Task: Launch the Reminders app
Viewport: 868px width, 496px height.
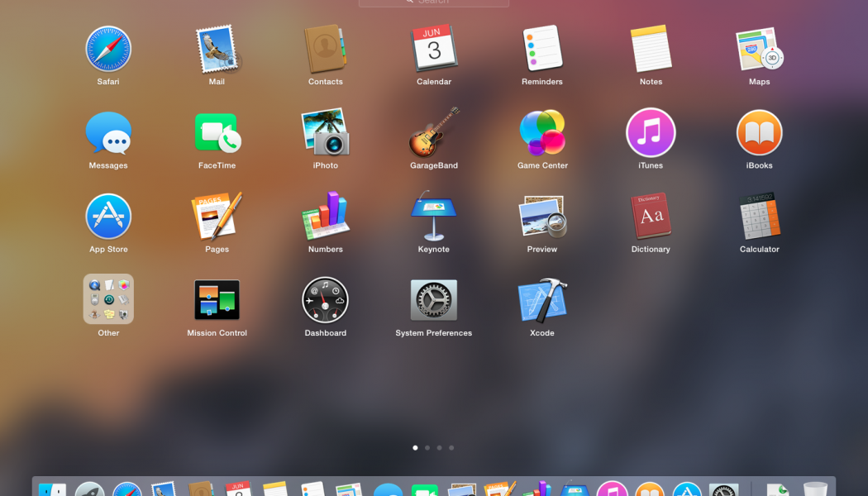Action: 542,50
